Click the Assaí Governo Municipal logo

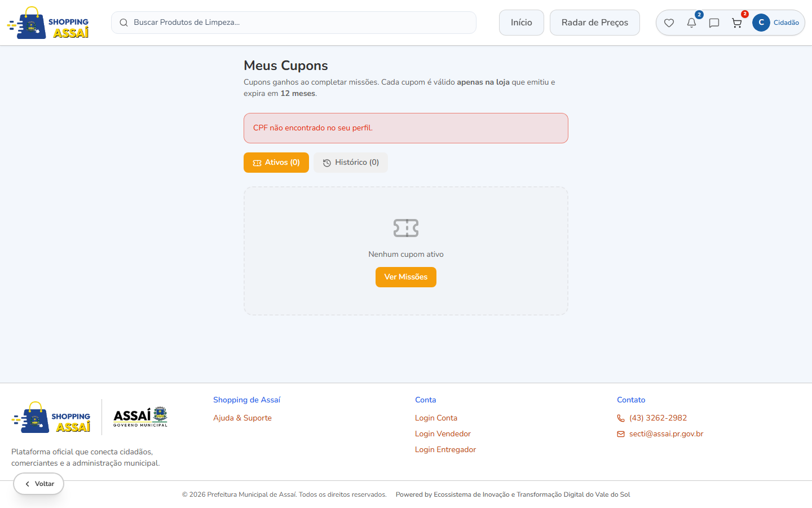140,417
